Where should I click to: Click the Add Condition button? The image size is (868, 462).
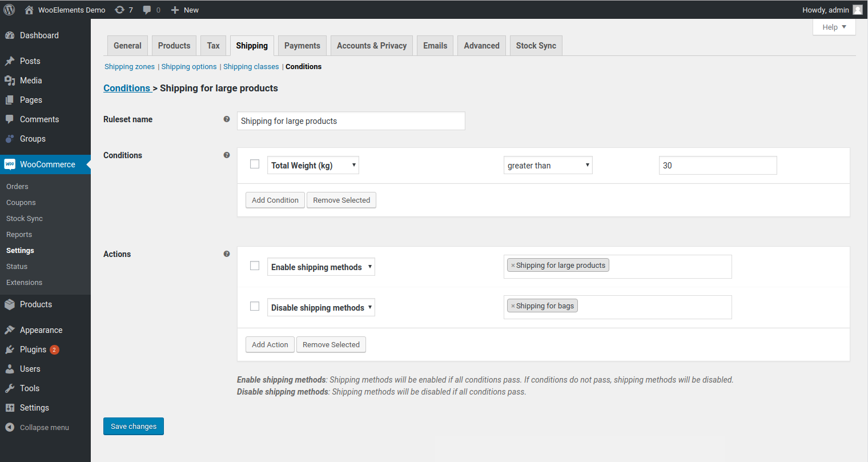(275, 200)
